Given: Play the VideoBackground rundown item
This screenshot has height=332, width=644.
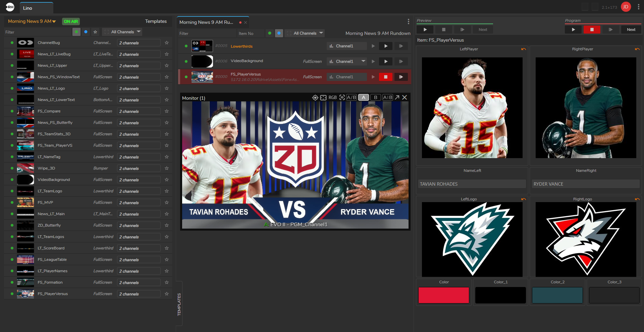Looking at the screenshot, I should click(386, 61).
